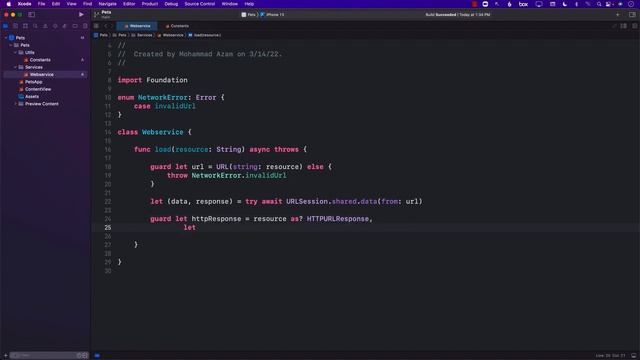The width and height of the screenshot is (640, 360).
Task: Open the Source Control menu
Action: pyautogui.click(x=200, y=4)
